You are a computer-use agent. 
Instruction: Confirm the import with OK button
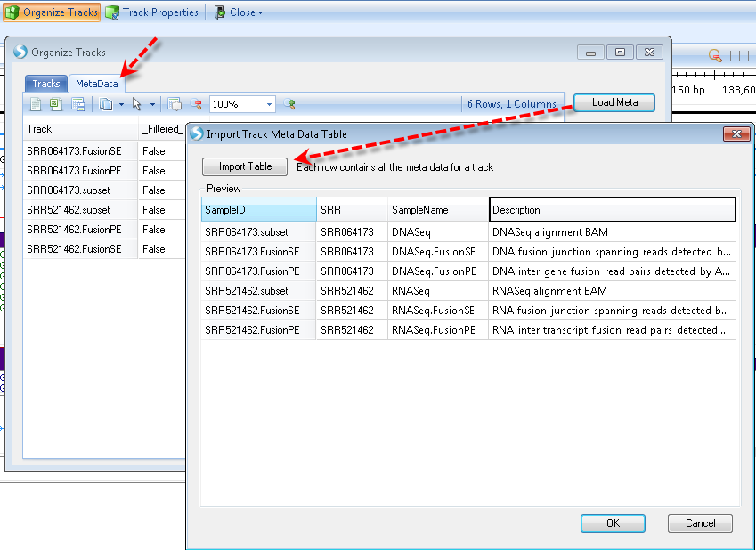[613, 523]
